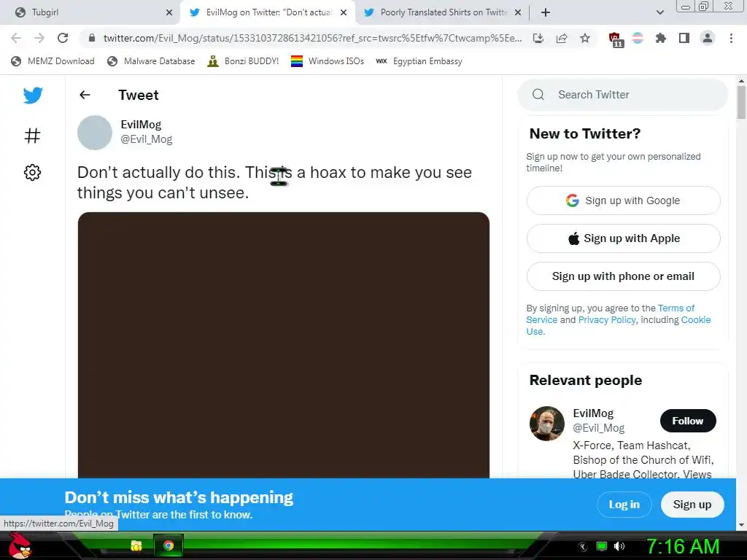Share this page using the share icon
Screen dimensions: 747x560
(562, 38)
